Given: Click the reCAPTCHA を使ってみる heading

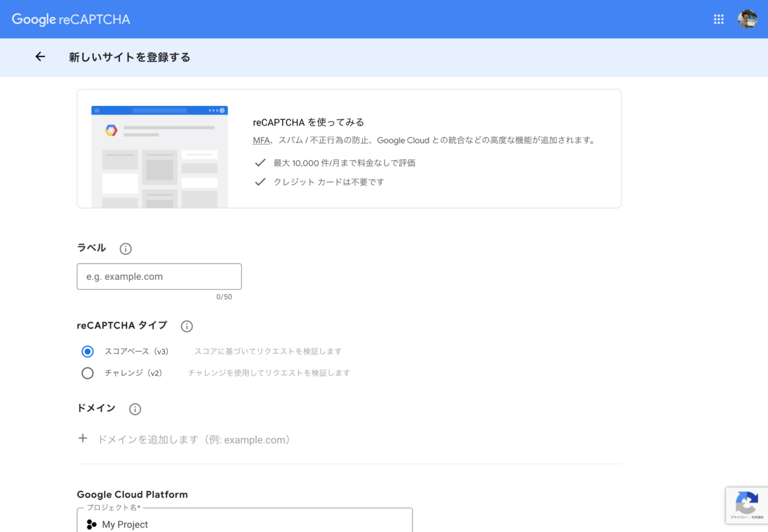Looking at the screenshot, I should (x=309, y=122).
